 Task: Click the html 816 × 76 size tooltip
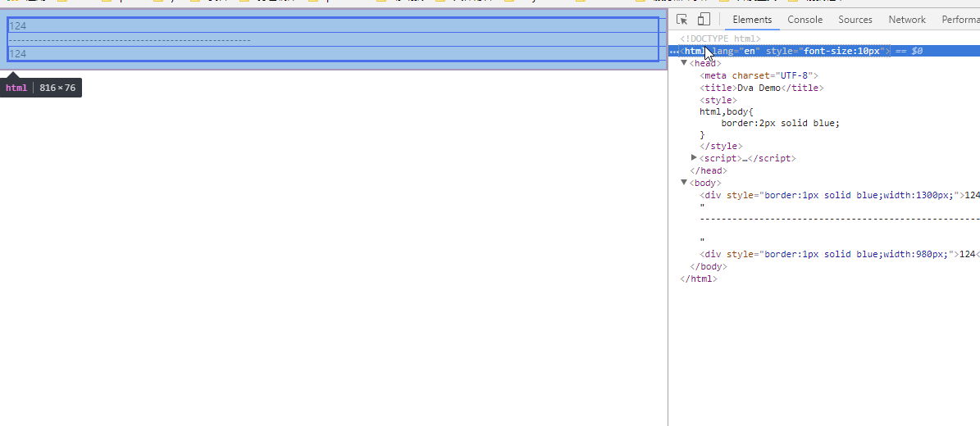[41, 88]
